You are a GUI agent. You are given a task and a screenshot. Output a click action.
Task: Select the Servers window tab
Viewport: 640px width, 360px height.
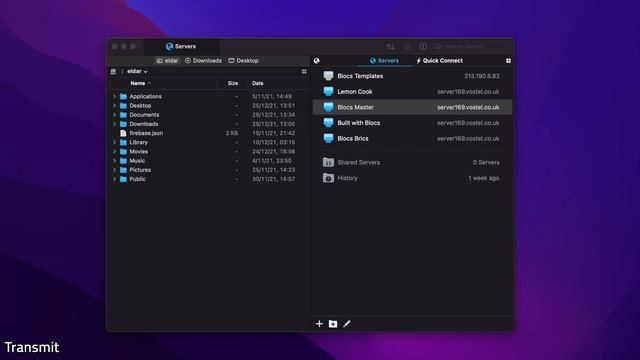(181, 47)
